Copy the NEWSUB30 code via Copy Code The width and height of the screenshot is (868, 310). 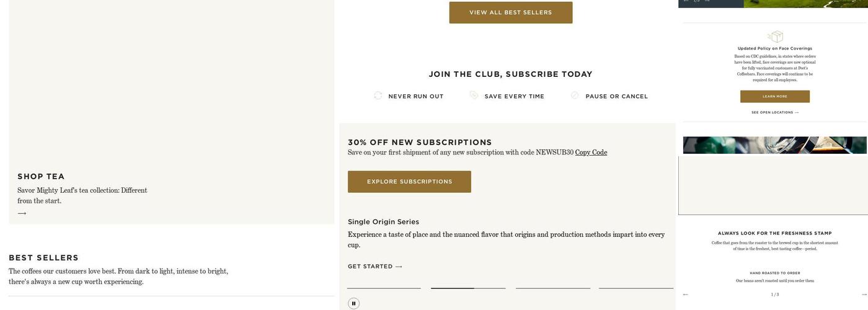pyautogui.click(x=591, y=153)
